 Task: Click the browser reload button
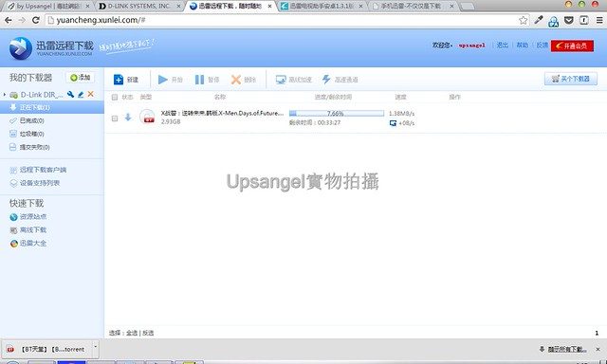tap(36, 20)
